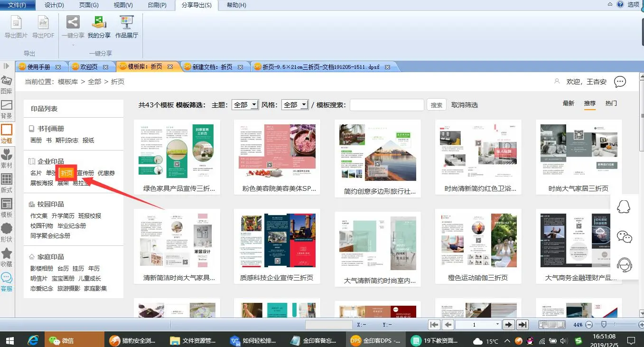Screen dimensions: 644x347
Task: Click the 导出PDF export icon
Action: (x=43, y=22)
